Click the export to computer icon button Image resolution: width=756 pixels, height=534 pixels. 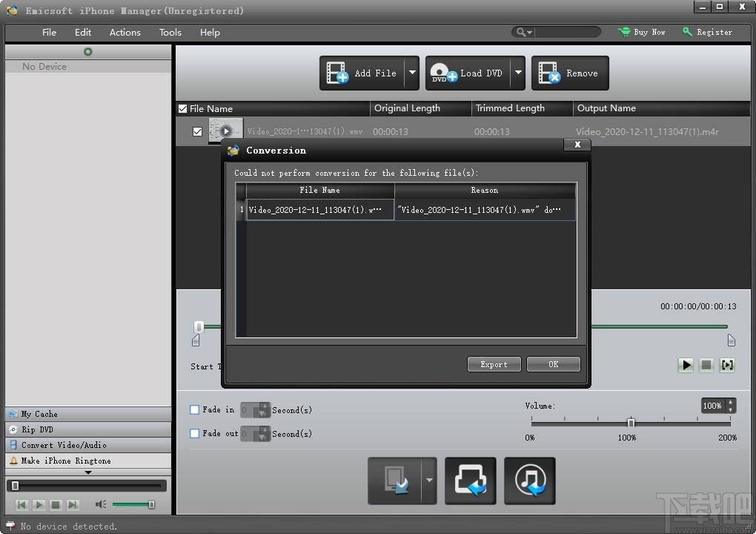coord(470,481)
